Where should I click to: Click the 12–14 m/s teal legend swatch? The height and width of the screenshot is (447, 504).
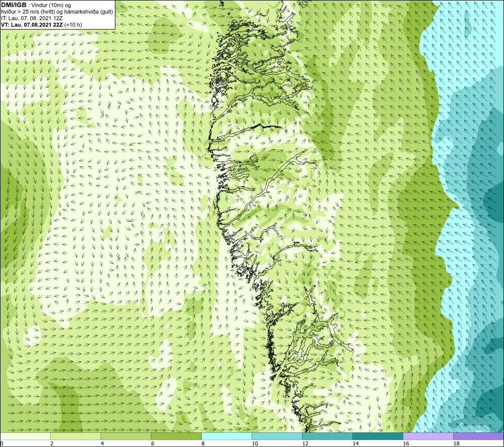coord(327,436)
